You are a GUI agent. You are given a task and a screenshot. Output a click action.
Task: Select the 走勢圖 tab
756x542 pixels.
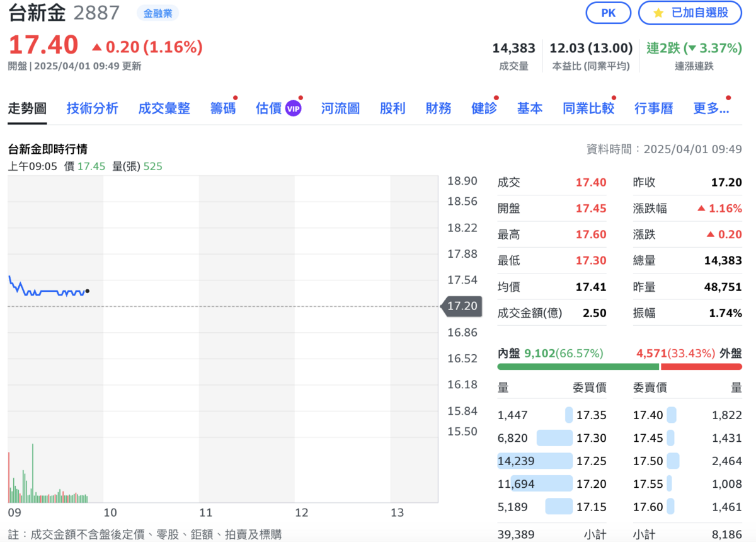pyautogui.click(x=27, y=108)
